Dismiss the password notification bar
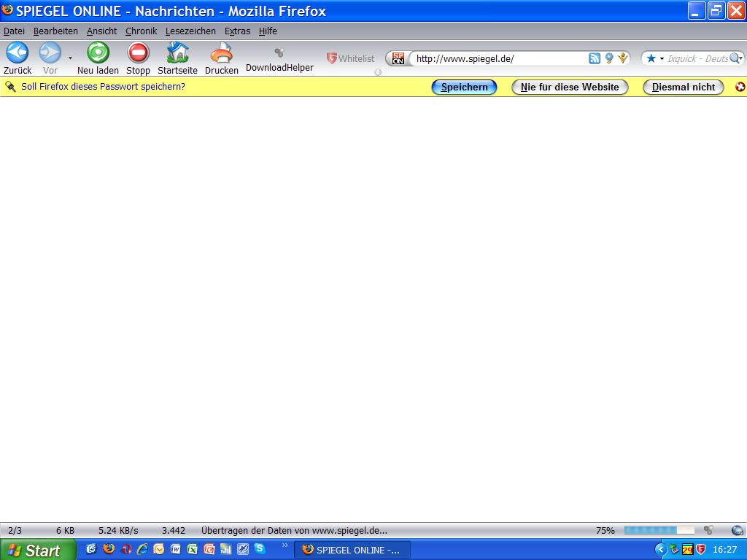 [740, 87]
